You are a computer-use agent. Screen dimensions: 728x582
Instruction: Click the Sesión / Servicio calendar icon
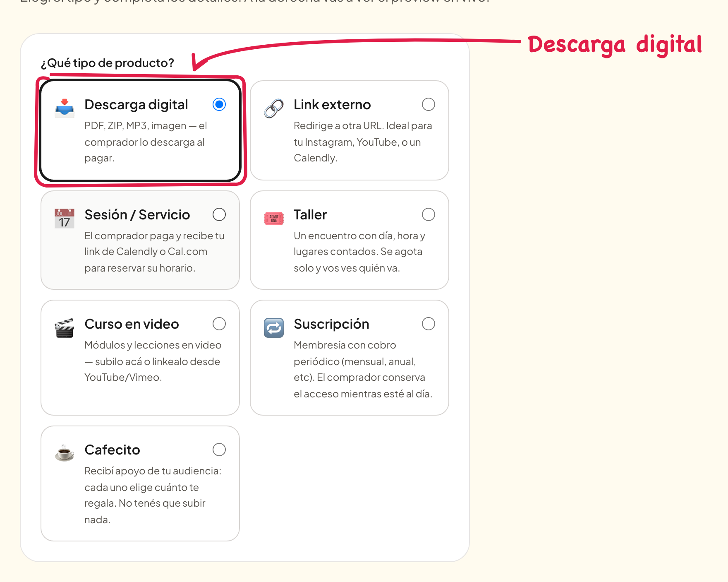coord(65,219)
